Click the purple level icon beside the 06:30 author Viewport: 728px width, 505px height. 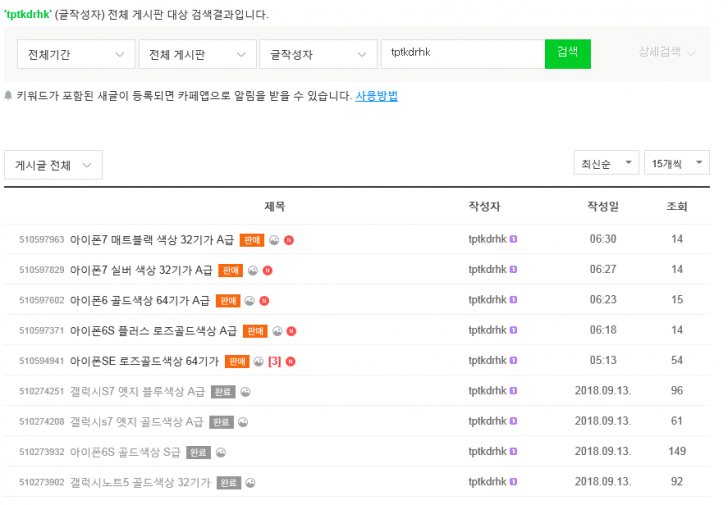coord(514,240)
